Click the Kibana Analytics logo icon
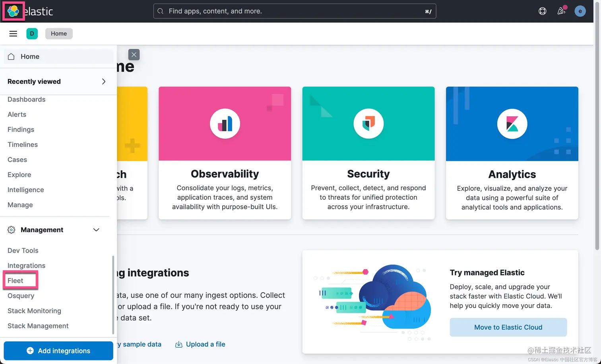Viewport: 601px width, 364px height. (x=512, y=124)
